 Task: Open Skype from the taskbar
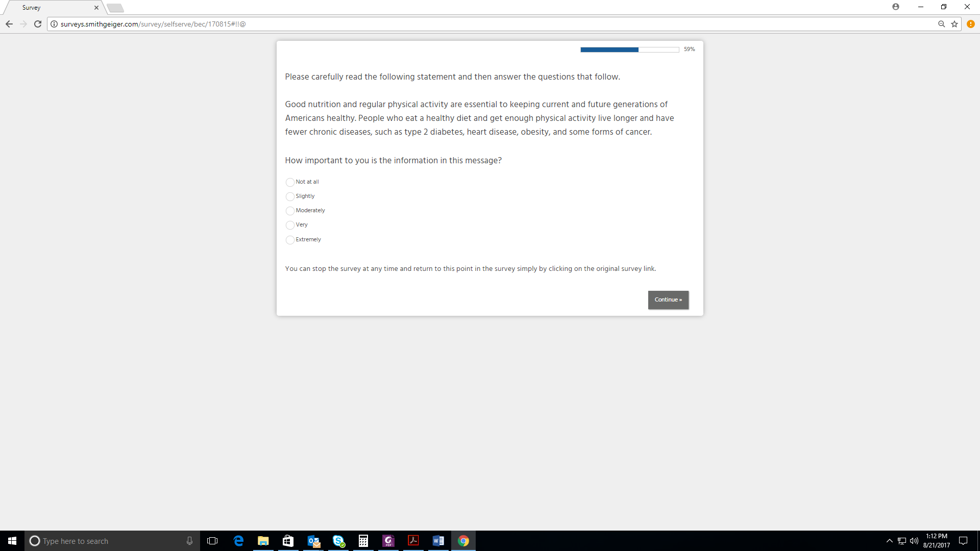338,541
